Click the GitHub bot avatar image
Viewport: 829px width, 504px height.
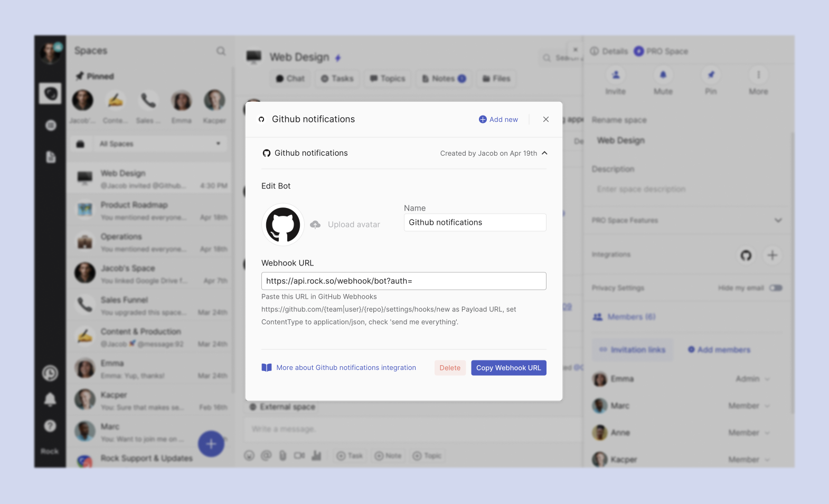tap(283, 225)
